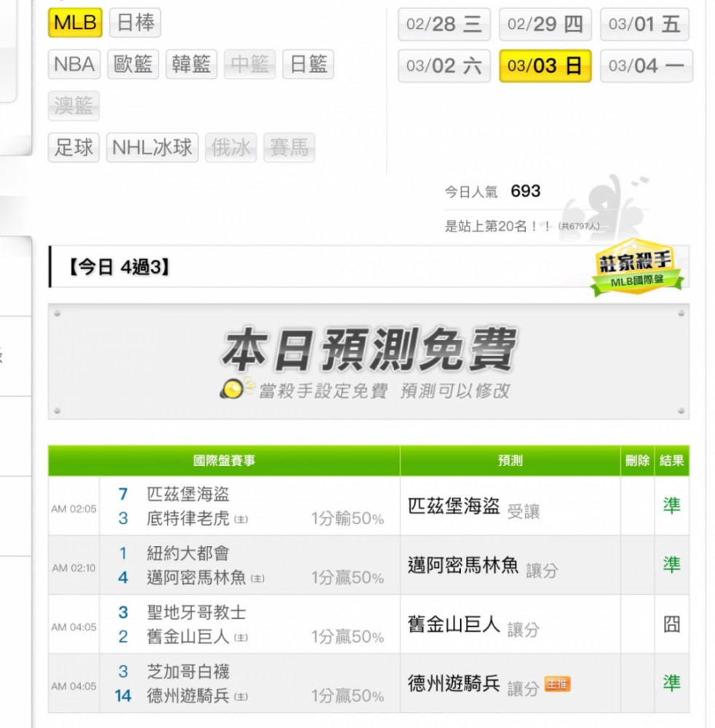
Task: Select the greyed 賽馬 tab
Action: pyautogui.click(x=289, y=148)
